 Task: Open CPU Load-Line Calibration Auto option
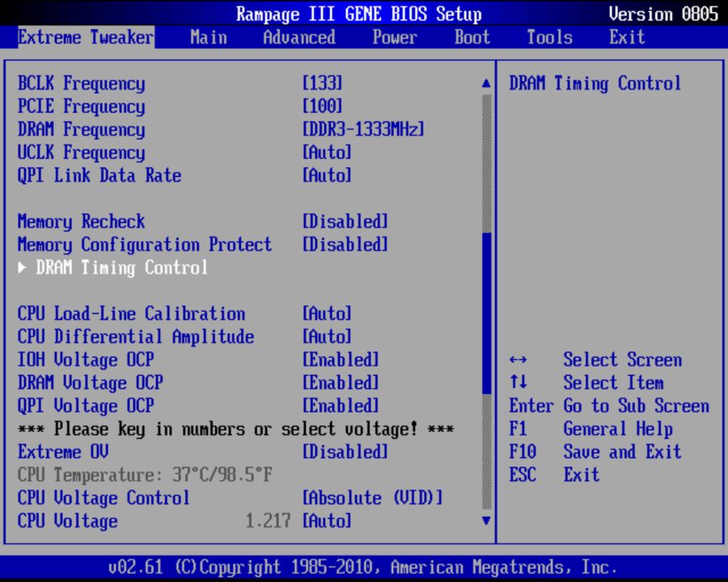327,314
